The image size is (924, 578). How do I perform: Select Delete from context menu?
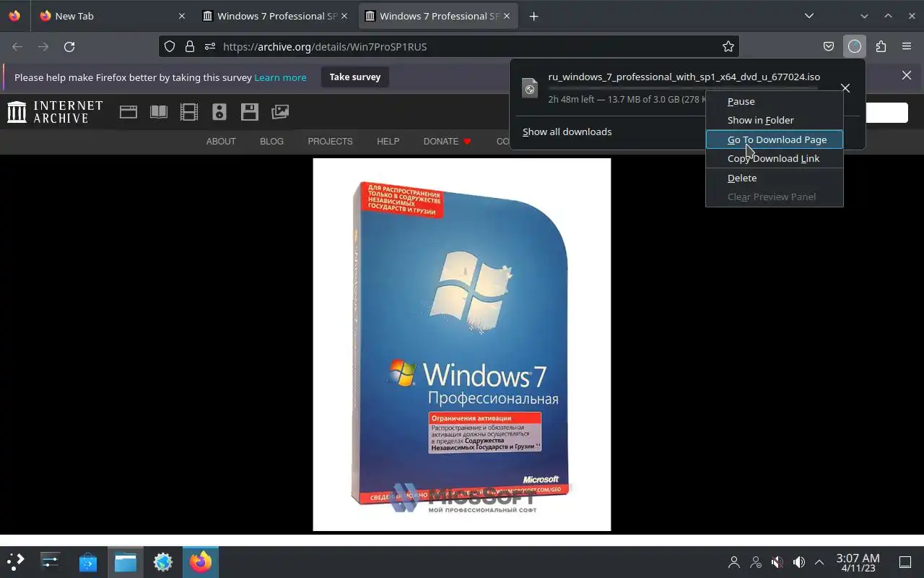point(775,178)
